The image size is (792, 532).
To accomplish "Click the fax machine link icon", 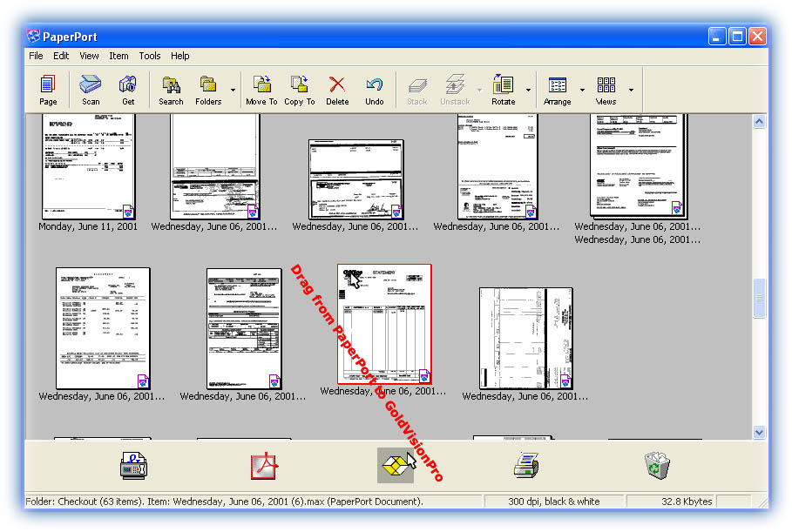I will coord(134,465).
